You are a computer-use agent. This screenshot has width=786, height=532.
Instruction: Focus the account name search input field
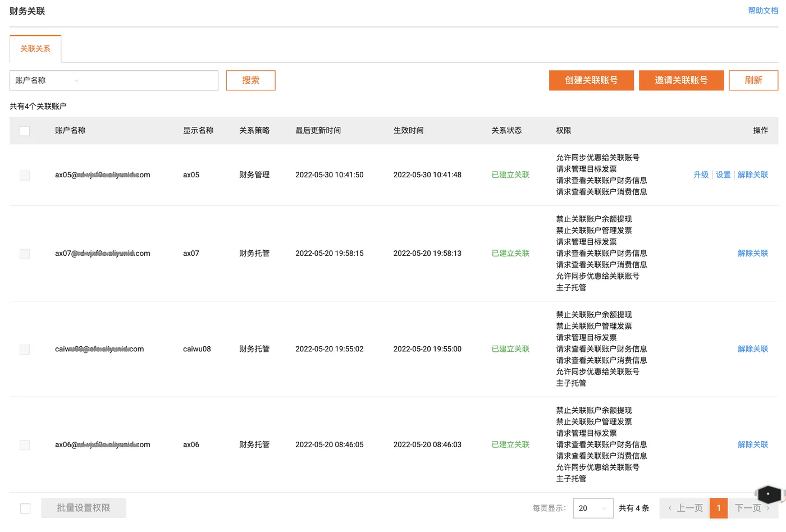tap(150, 80)
